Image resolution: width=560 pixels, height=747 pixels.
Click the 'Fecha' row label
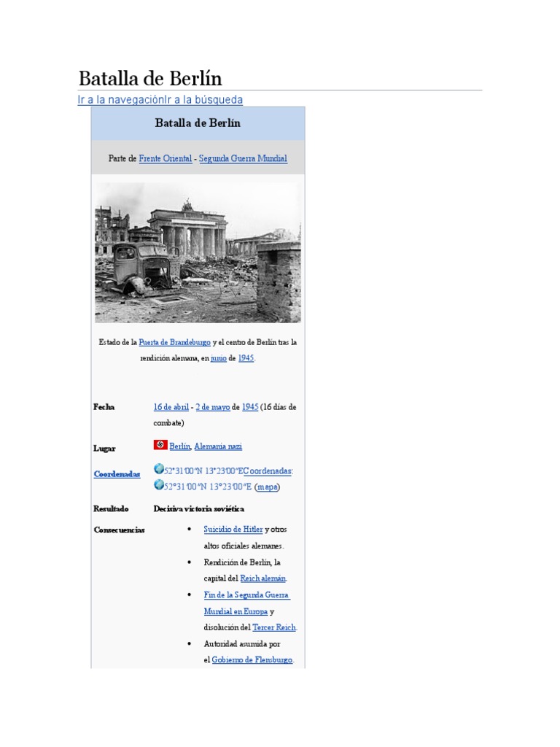[x=104, y=407]
